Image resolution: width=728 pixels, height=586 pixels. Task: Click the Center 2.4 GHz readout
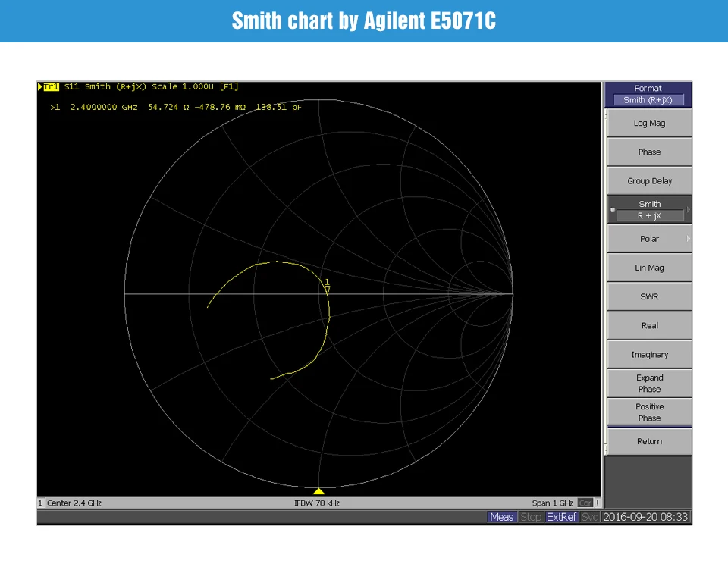74,503
